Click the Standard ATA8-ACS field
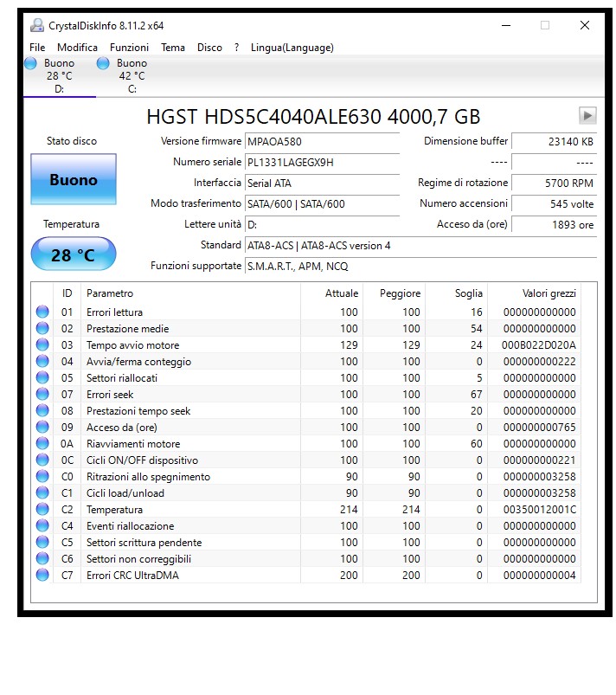 pos(420,246)
